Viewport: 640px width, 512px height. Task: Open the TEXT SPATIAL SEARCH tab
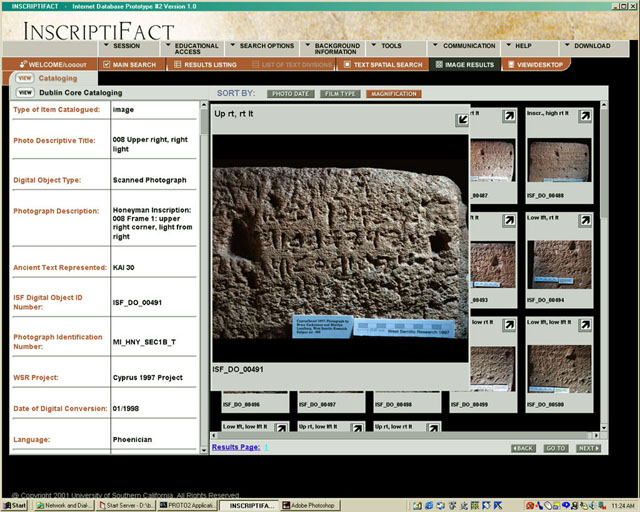pos(383,65)
